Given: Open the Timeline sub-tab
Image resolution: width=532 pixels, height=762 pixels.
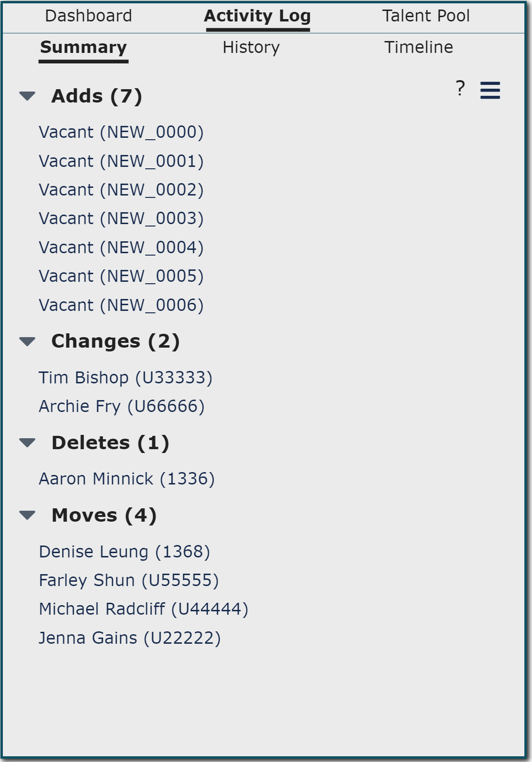Looking at the screenshot, I should 419,48.
